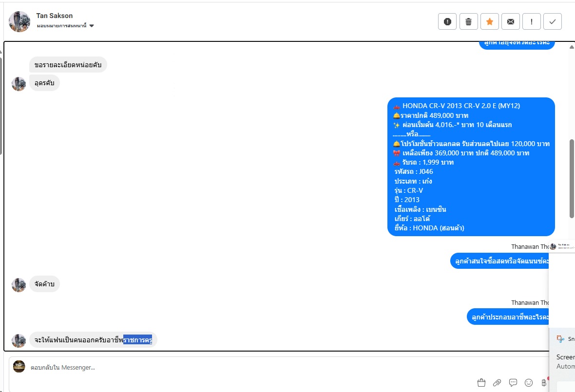The image size is (575, 392).
Task: Click the "เกียร์ : ออโต้" line
Action: click(412, 219)
